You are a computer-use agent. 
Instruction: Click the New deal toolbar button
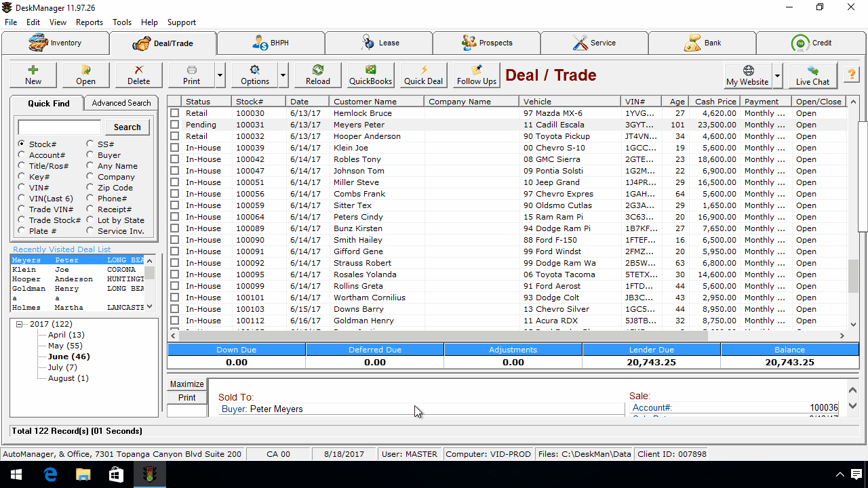[x=33, y=75]
